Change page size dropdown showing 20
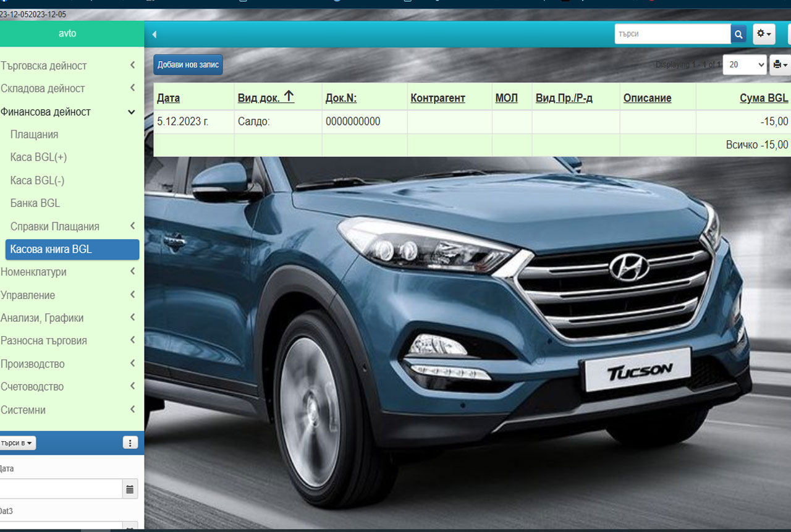The height and width of the screenshot is (532, 791). pos(745,64)
